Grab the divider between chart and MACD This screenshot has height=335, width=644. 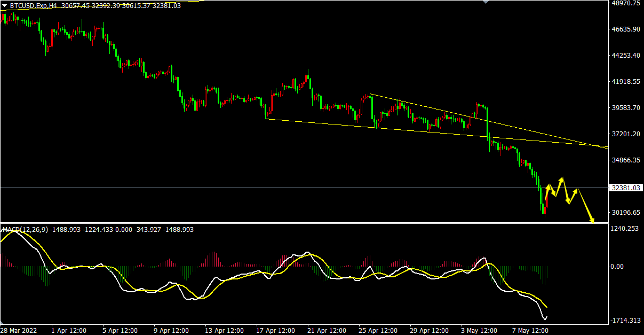pyautogui.click(x=304, y=223)
